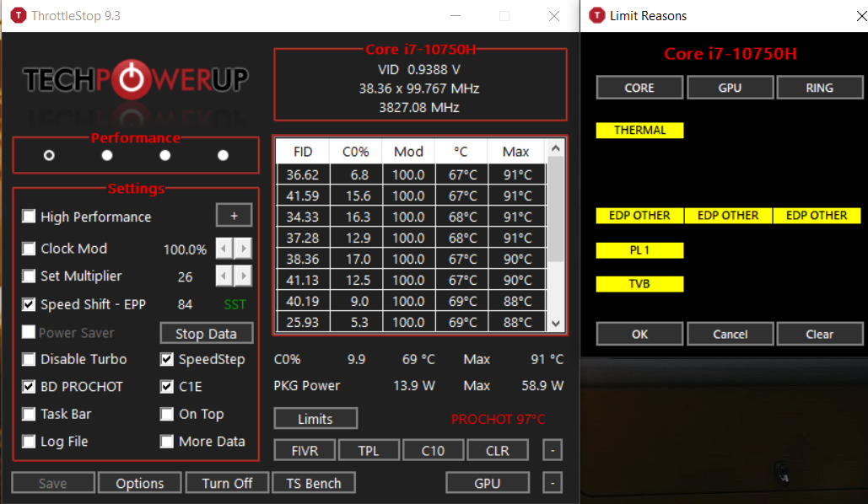Enable the Set Multiplier checkbox
868x504 pixels.
[28, 276]
